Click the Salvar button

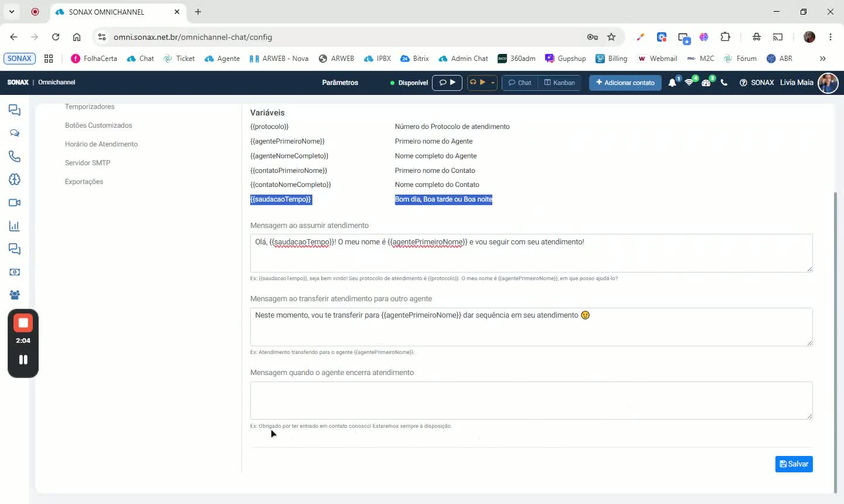[794, 464]
